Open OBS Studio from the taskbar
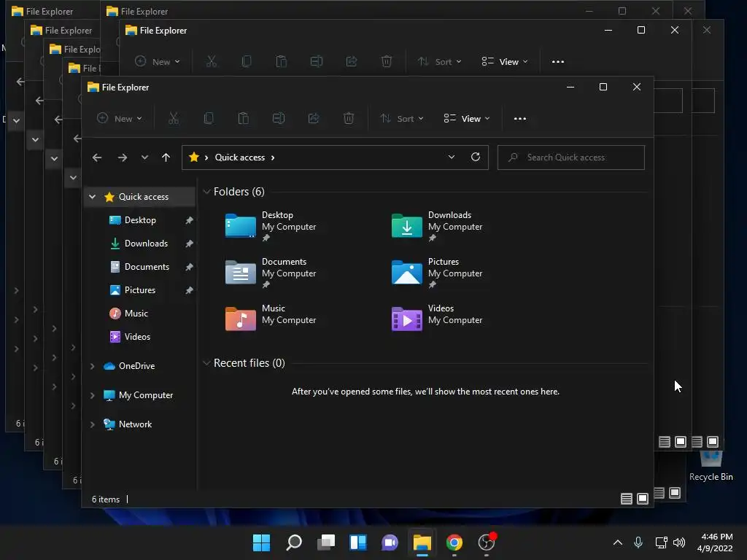747x560 pixels. [487, 542]
